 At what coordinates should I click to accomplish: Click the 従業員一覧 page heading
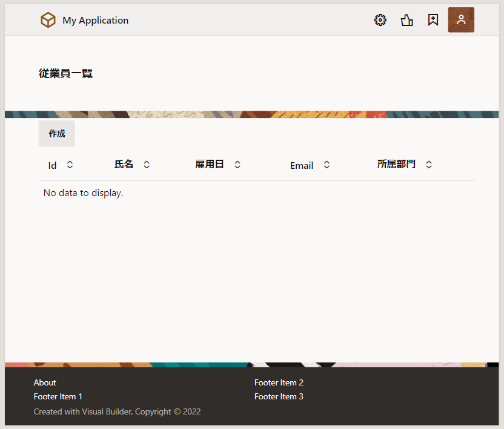coord(65,74)
